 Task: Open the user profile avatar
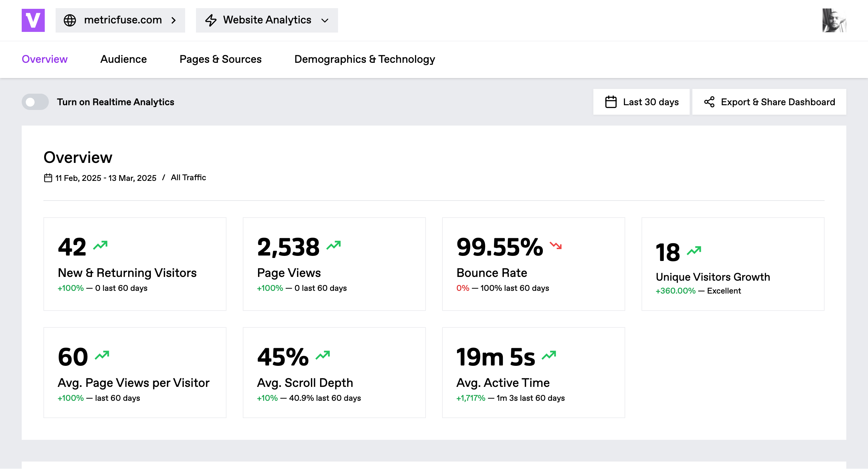point(834,20)
